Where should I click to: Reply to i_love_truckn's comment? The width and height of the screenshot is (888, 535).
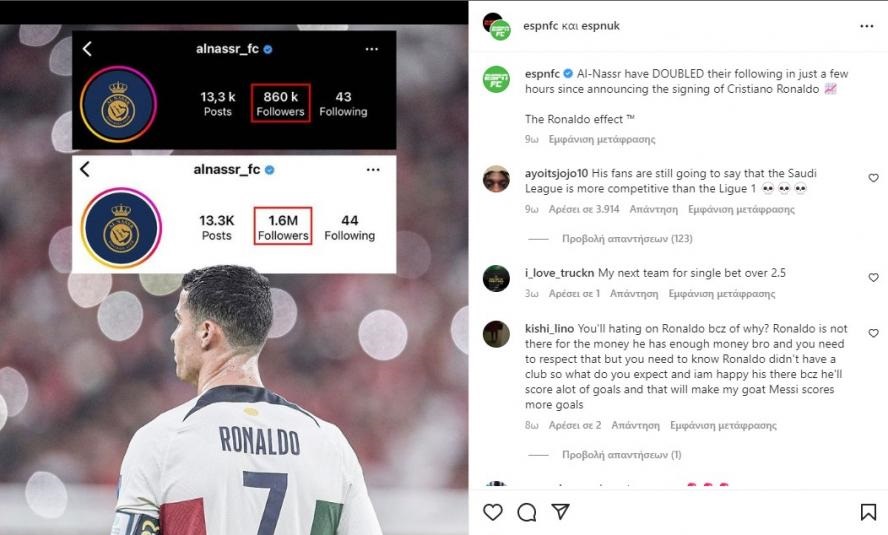[x=634, y=294]
